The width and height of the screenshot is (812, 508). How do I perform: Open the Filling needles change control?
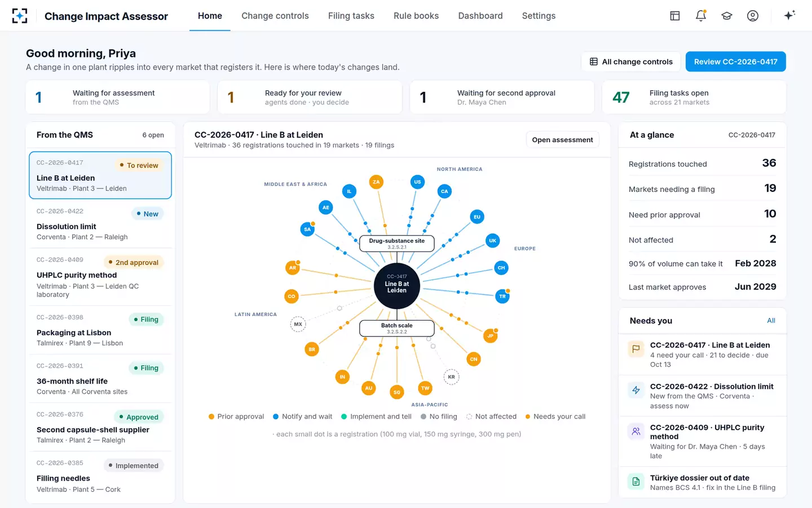point(100,476)
